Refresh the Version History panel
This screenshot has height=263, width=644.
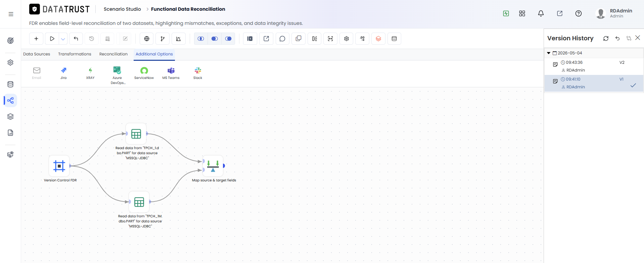[606, 38]
